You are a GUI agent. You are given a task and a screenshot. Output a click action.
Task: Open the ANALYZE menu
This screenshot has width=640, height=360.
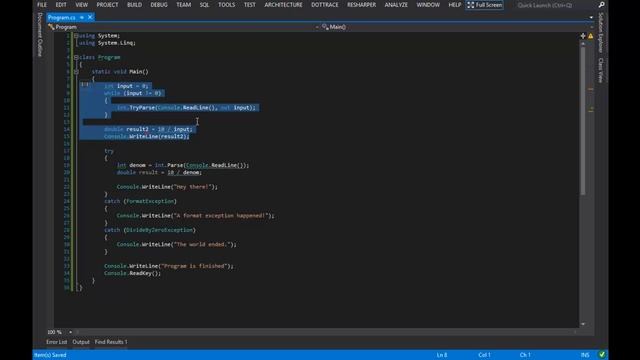tap(396, 5)
